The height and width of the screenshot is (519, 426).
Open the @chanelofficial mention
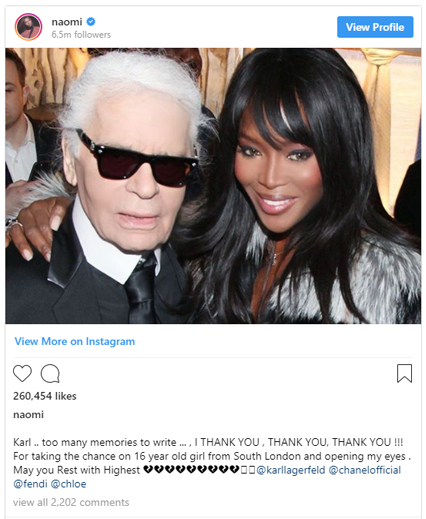point(365,470)
